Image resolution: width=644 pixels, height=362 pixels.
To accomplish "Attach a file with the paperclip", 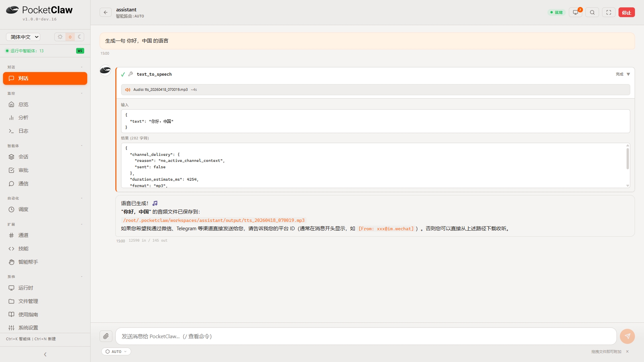I will click(106, 336).
